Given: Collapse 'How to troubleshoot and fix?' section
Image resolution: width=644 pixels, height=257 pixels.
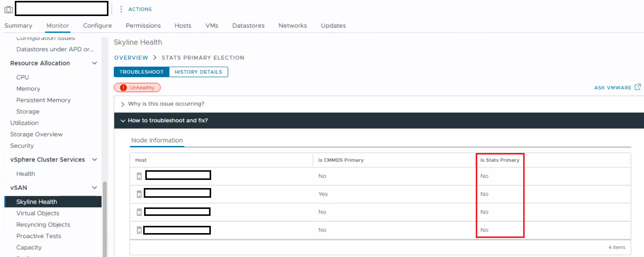Looking at the screenshot, I should point(123,121).
